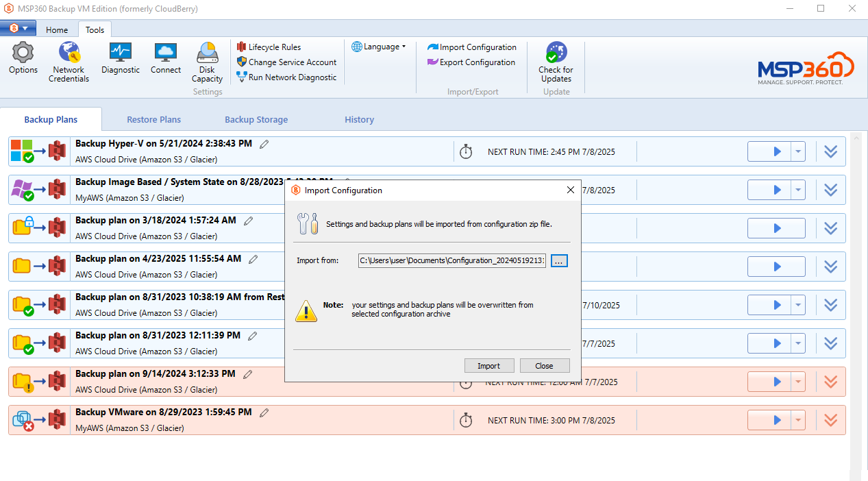Screen dimensions: 868x481
Task: Edit name of 4/23/2025 backup plan
Action: click(x=253, y=259)
